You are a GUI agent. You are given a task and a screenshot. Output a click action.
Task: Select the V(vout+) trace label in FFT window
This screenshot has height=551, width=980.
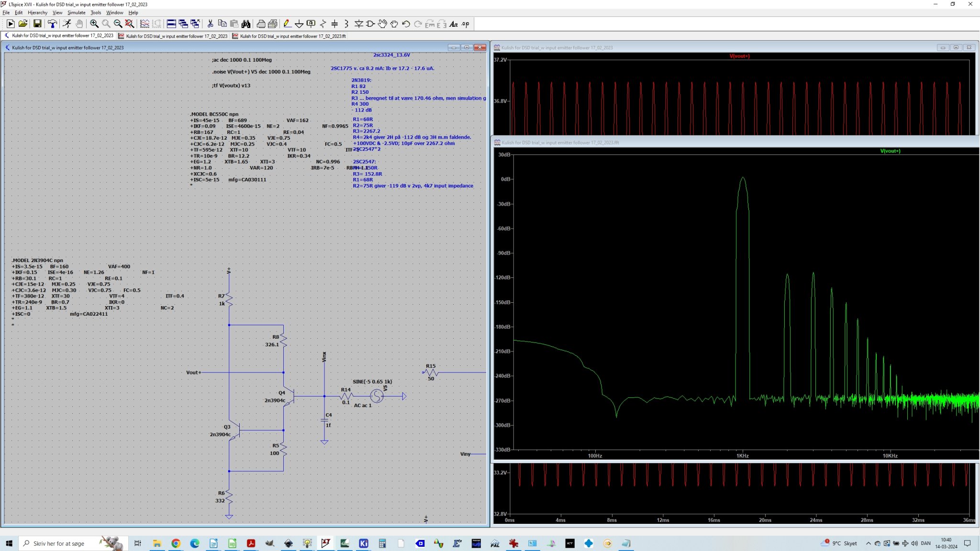tap(890, 151)
